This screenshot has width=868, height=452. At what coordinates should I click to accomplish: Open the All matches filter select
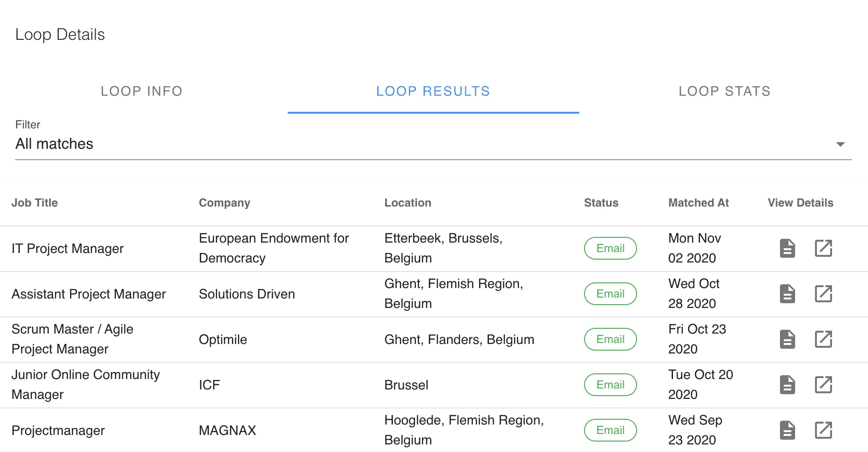click(434, 144)
